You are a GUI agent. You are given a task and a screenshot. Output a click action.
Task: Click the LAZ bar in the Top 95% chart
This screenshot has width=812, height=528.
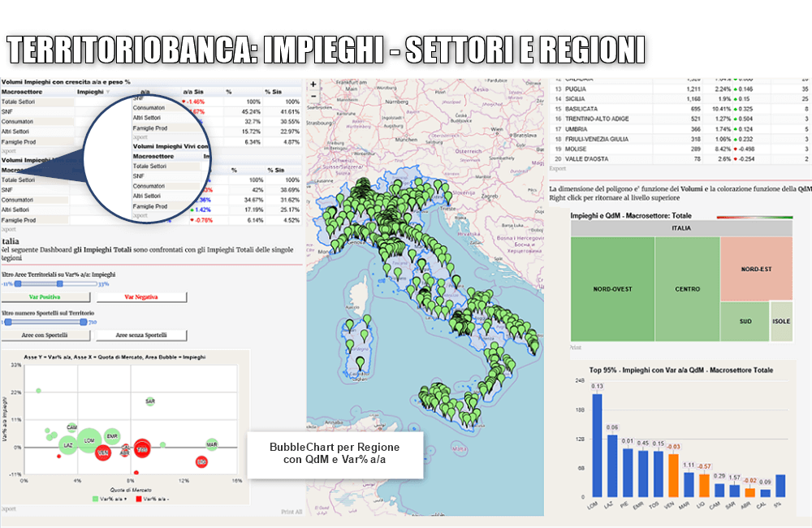tap(612, 465)
